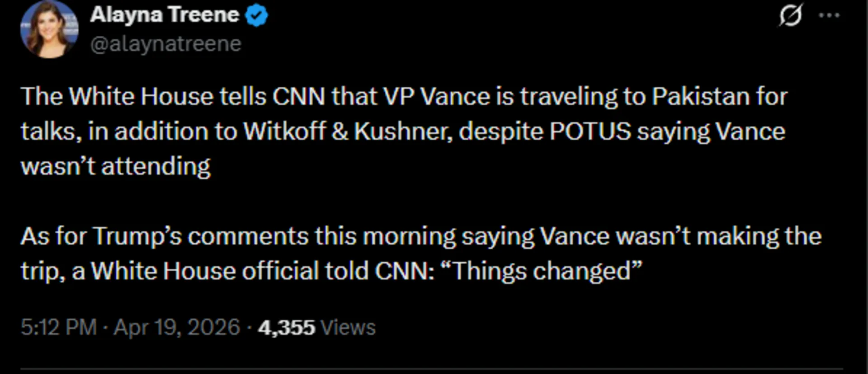Click the Grok icon on the tweet
The image size is (868, 374).
(x=791, y=15)
